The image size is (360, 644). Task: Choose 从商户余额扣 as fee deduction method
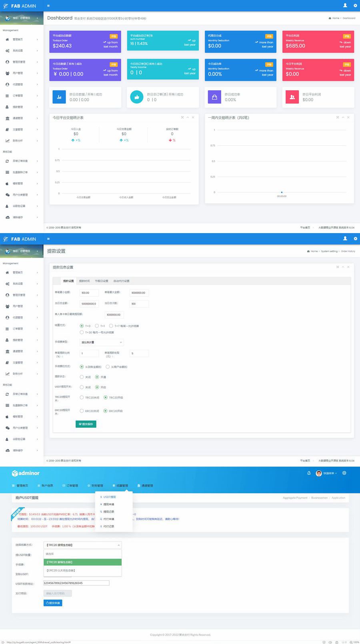(x=108, y=367)
